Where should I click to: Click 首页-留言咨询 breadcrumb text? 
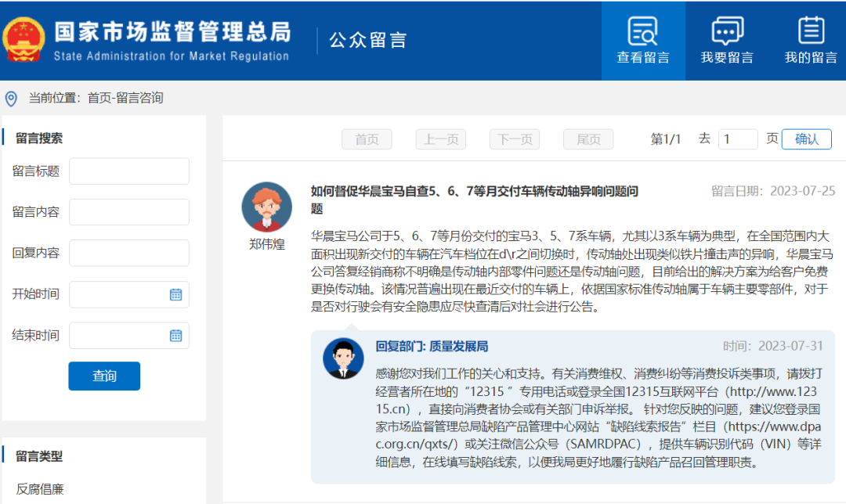(125, 98)
